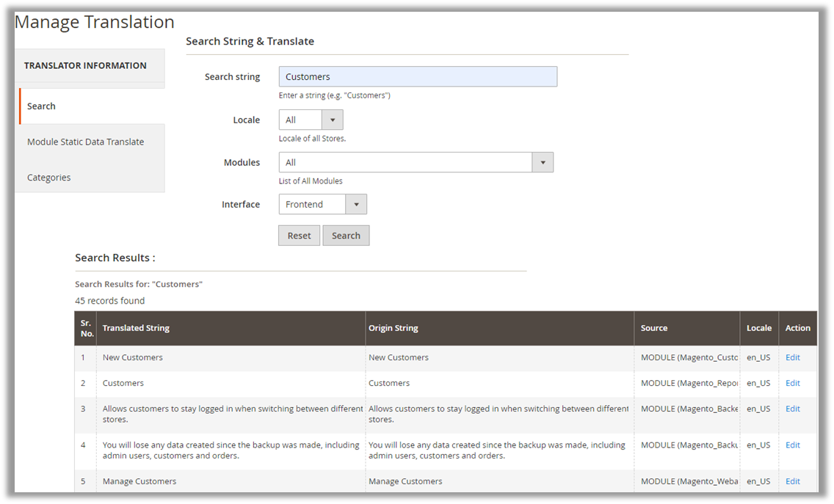834x504 pixels.
Task: Click Edit for the backup warning row
Action: (x=792, y=445)
